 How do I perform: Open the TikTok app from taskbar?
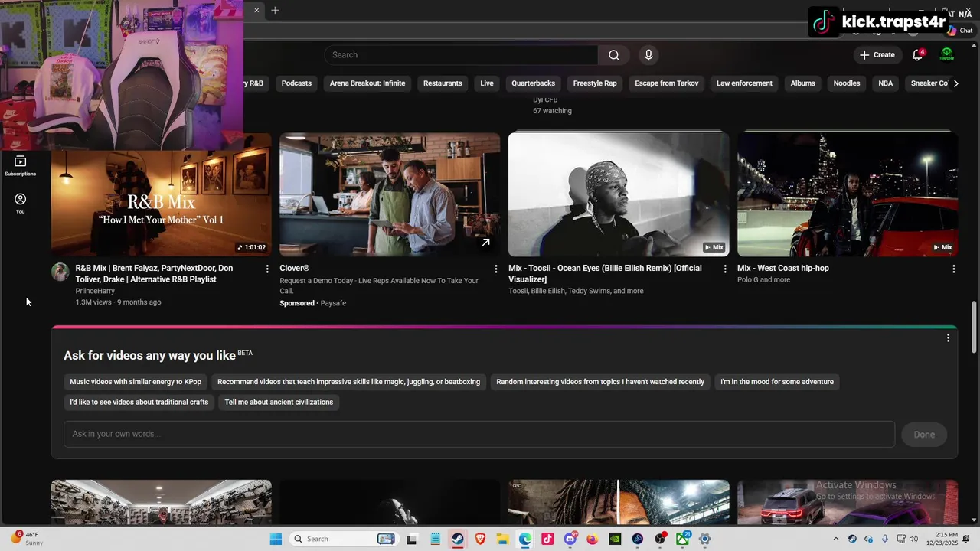point(547,539)
